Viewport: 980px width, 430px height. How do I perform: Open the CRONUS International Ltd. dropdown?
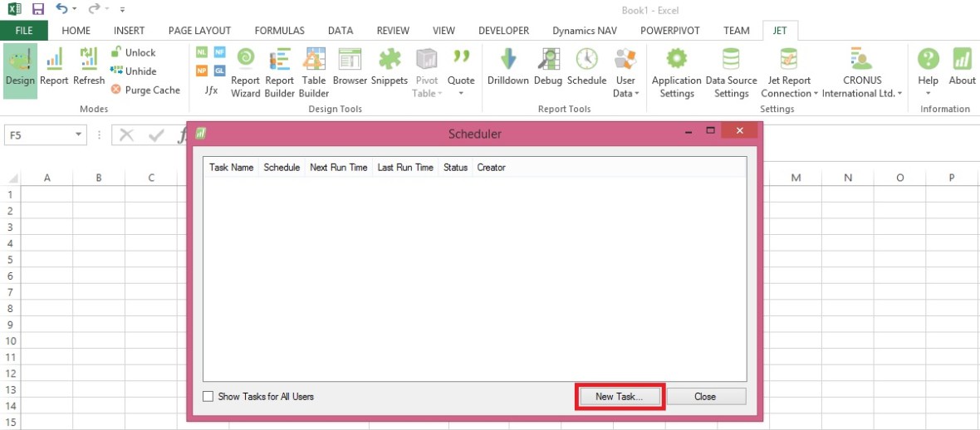[x=863, y=93]
